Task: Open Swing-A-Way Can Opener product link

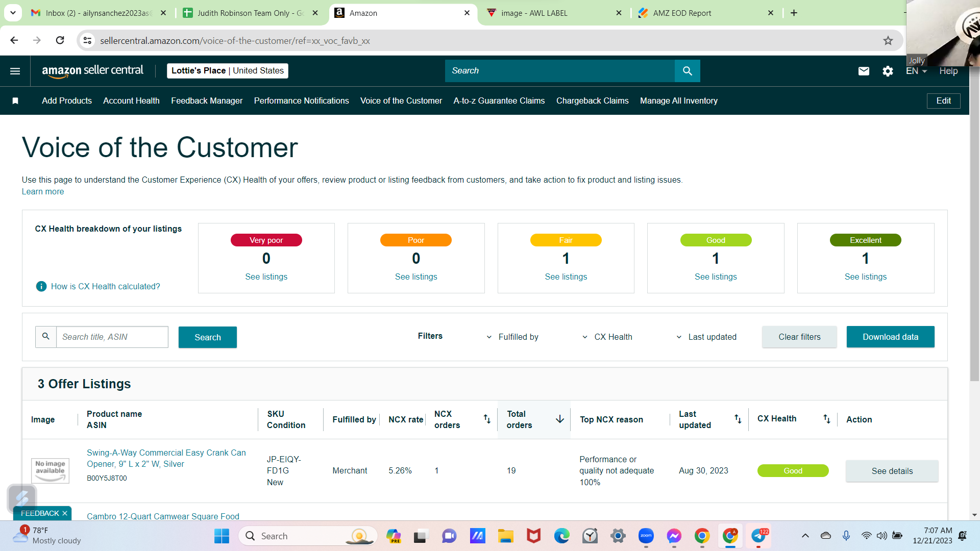Action: pyautogui.click(x=166, y=458)
